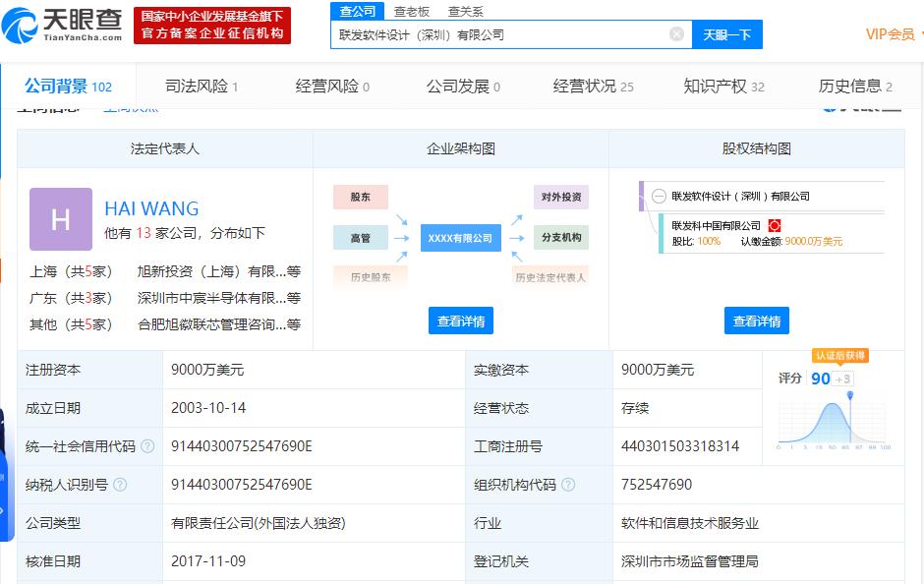
Task: Select the 工商注册号 value 440301503318314
Action: [680, 446]
